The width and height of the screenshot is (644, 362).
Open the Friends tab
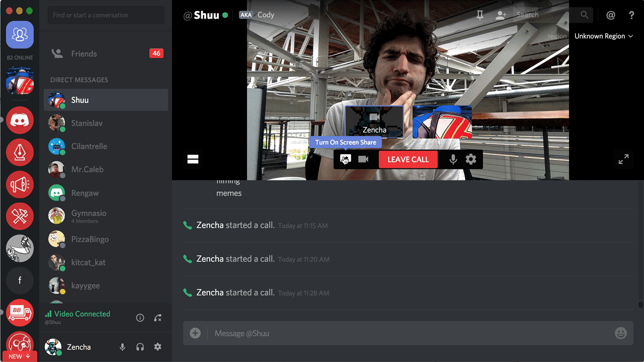[x=106, y=54]
